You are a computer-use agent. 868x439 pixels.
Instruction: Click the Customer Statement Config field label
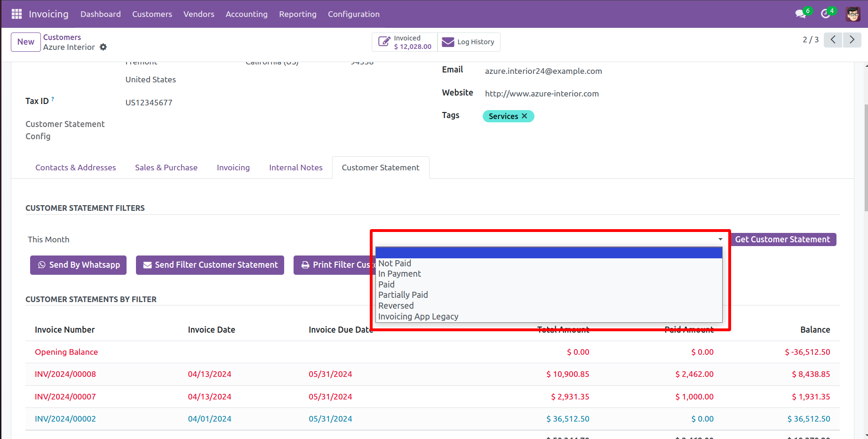(x=65, y=130)
